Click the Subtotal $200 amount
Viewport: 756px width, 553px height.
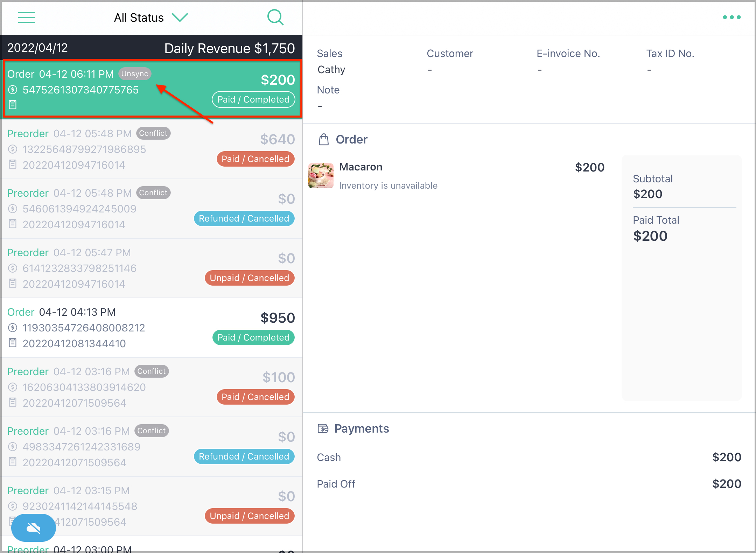647,194
